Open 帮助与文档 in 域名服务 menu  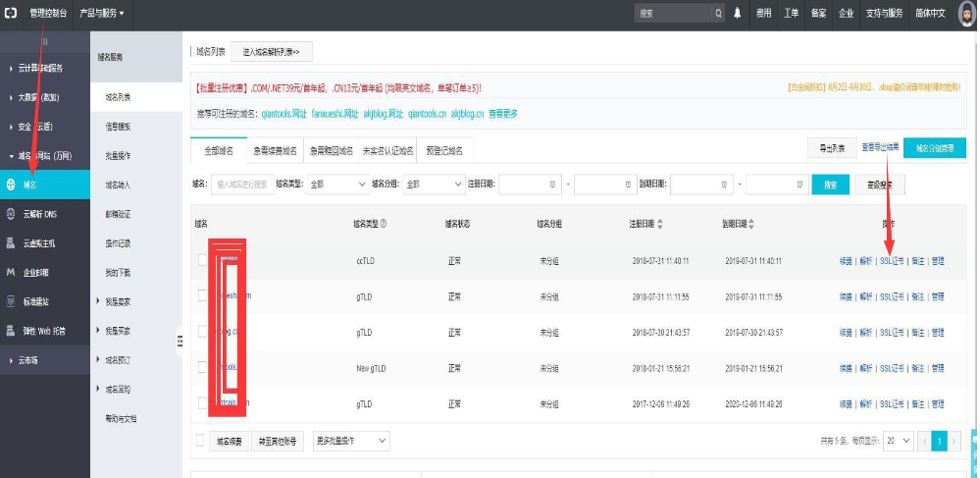tap(121, 418)
